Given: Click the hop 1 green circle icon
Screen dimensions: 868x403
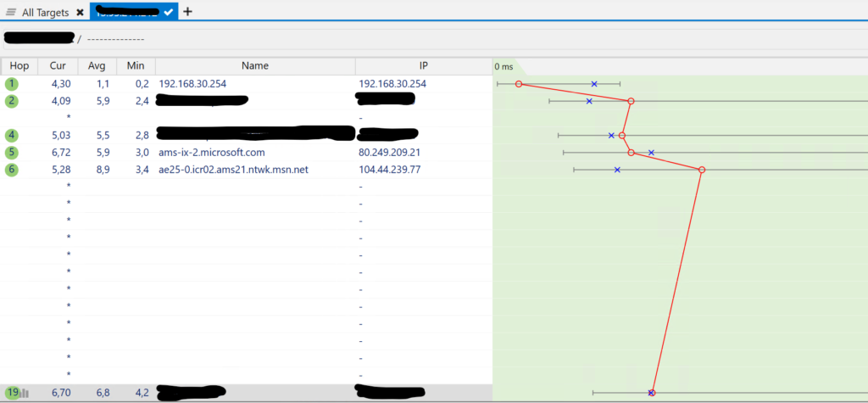Looking at the screenshot, I should tap(11, 84).
